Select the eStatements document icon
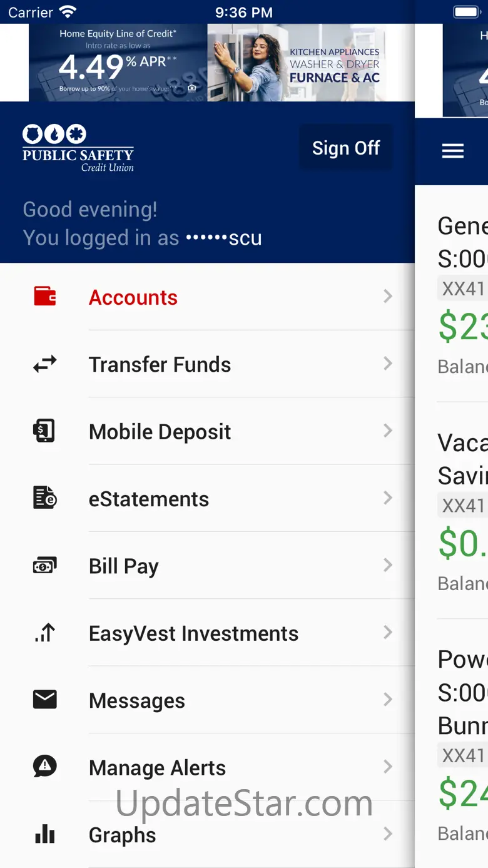 (45, 498)
